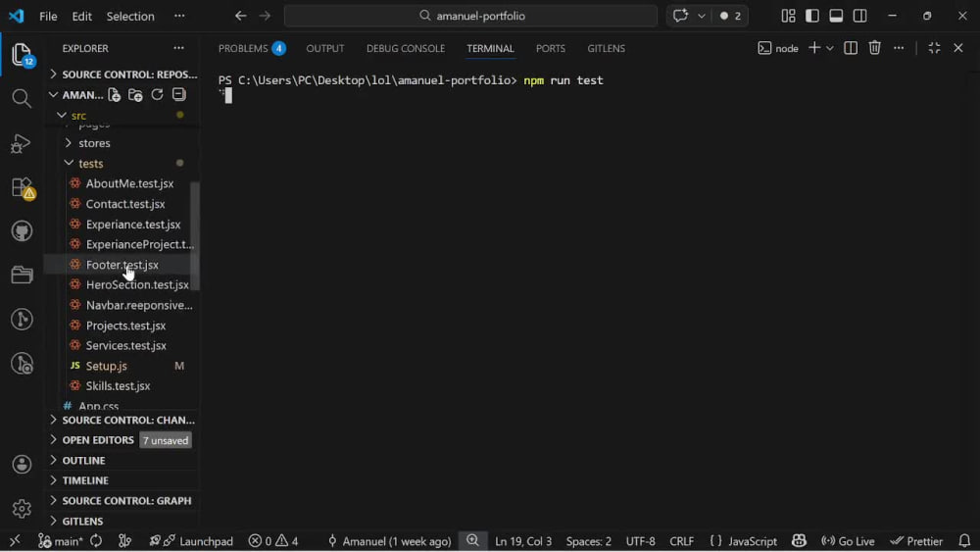Open the terminal panel More Actions menu
This screenshot has height=552, width=980.
899,48
